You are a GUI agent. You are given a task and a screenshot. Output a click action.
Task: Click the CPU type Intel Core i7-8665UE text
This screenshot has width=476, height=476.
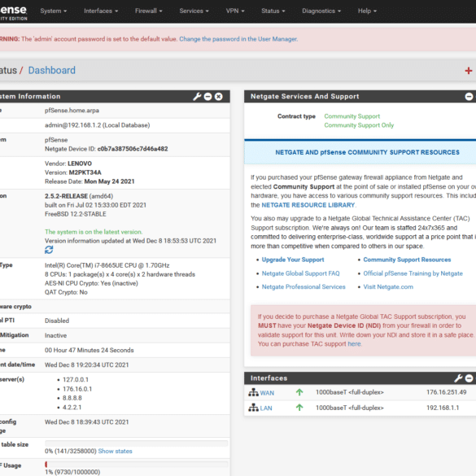[x=107, y=265]
